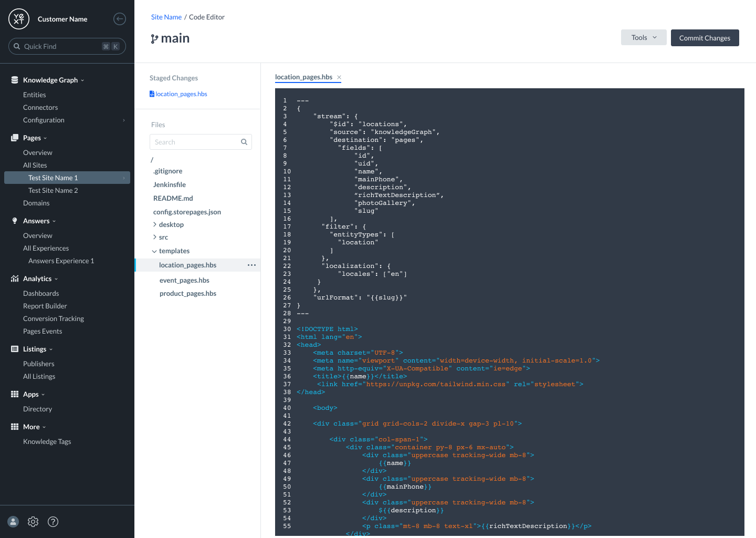
Task: Collapse sidebar with the back arrow icon
Action: coord(120,19)
